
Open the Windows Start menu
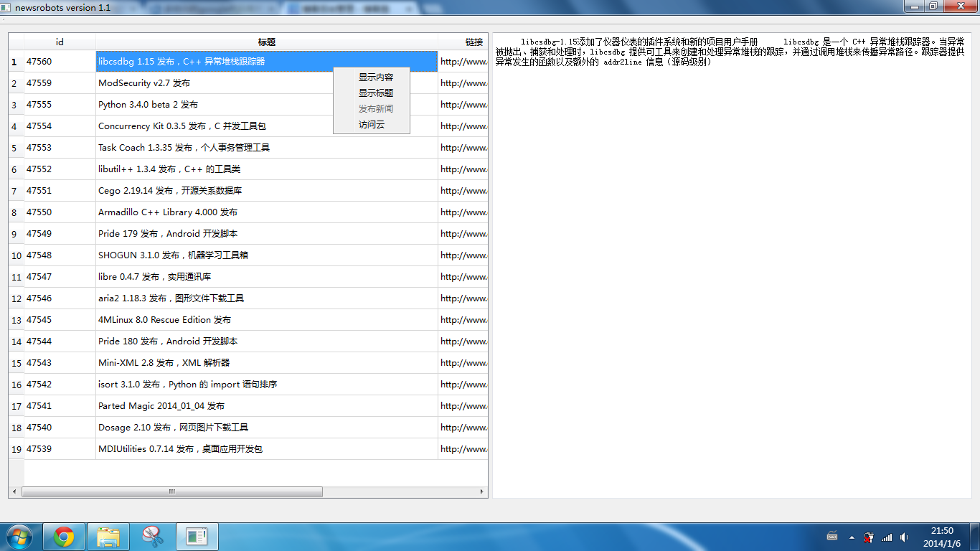(x=19, y=537)
